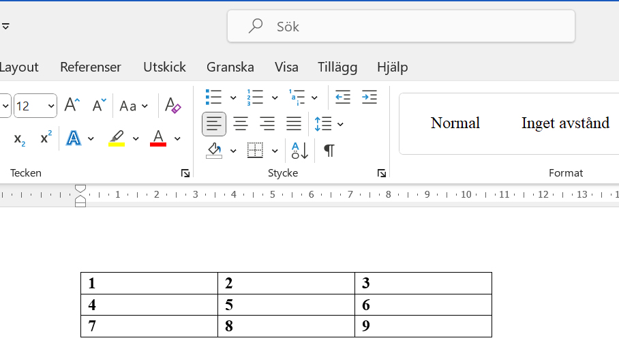Open the Tecken dialog launcher
The height and width of the screenshot is (364, 619).
click(x=185, y=173)
